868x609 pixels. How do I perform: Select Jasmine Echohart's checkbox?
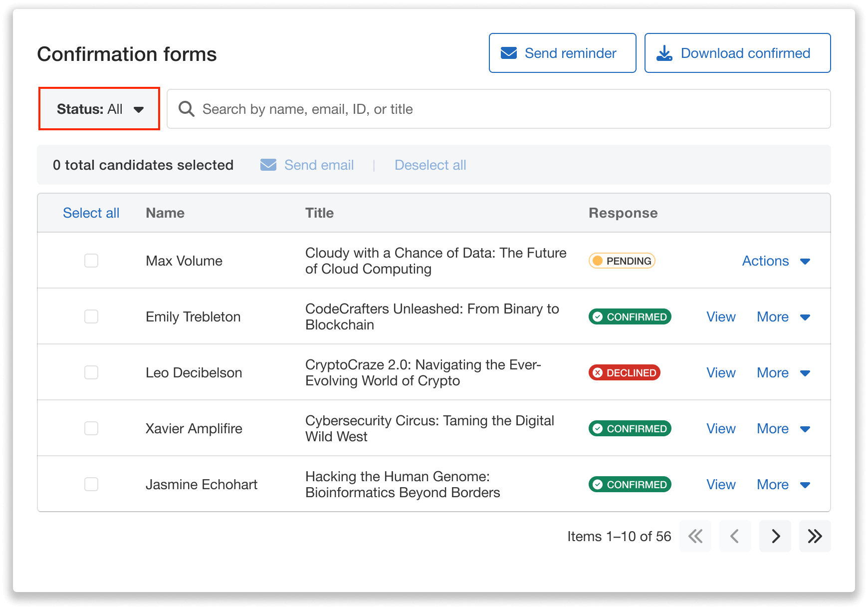(91, 484)
